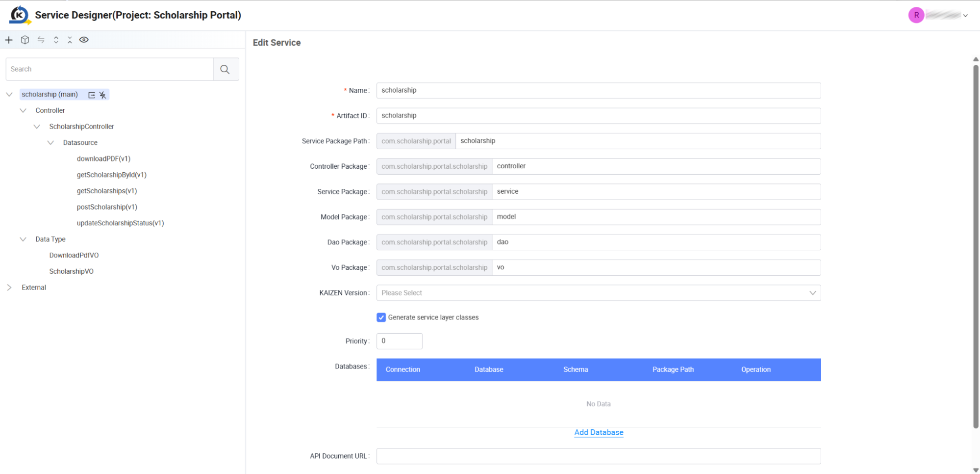Click the swap arrows icon in toolbar
The height and width of the screenshot is (474, 980).
[41, 40]
